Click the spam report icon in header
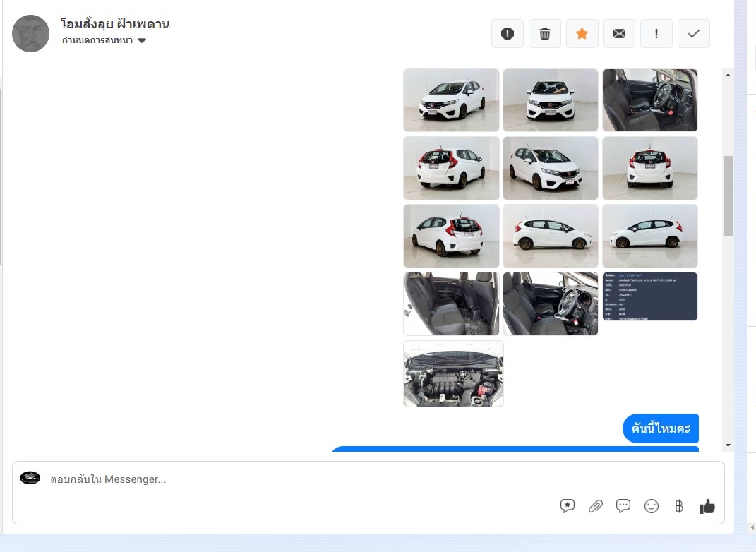Screen dimensions: 756x552 click(x=508, y=34)
